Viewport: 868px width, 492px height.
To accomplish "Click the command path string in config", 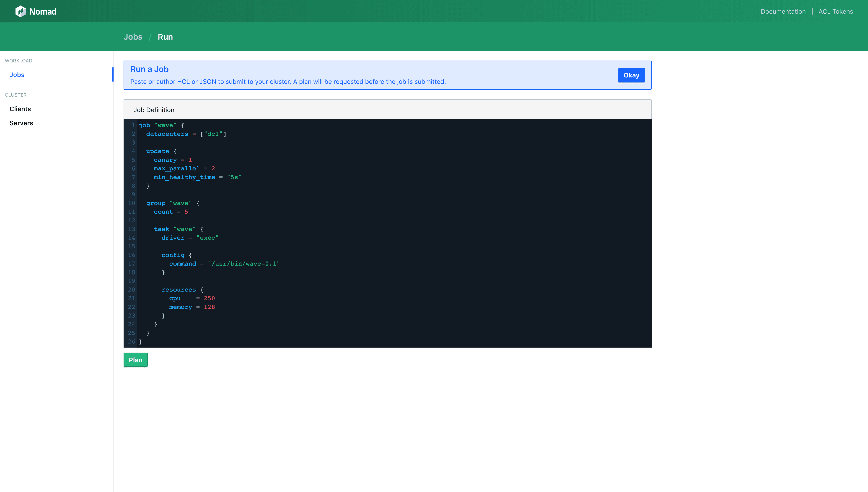I will [244, 264].
